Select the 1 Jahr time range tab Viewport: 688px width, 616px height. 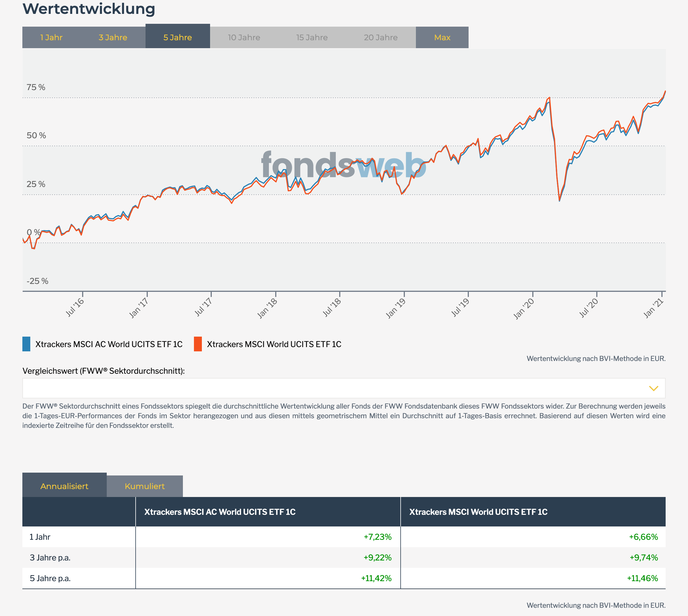[x=51, y=38]
